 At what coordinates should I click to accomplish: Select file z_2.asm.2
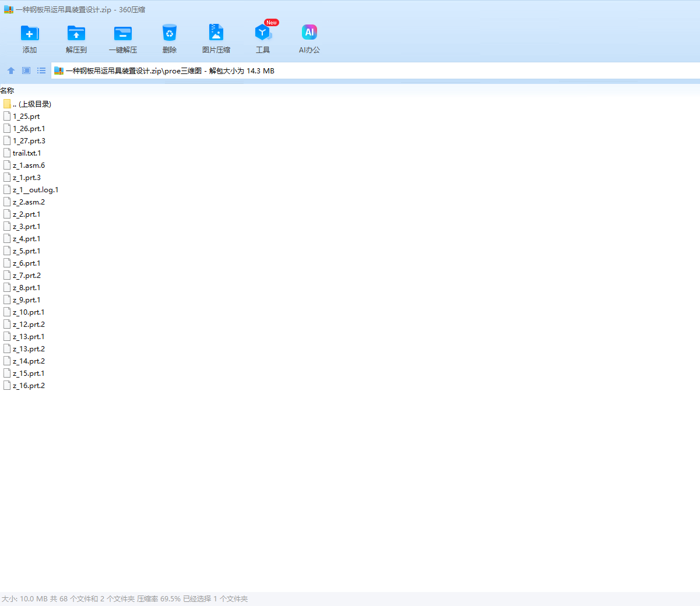coord(24,202)
